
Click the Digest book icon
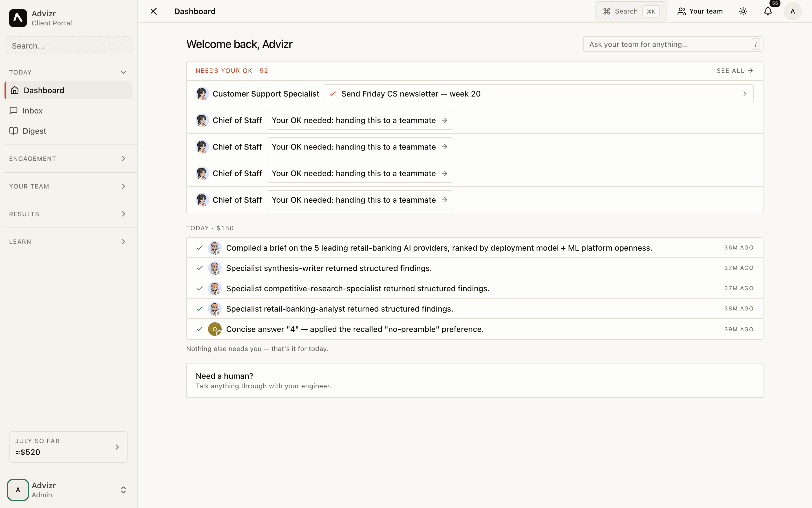pyautogui.click(x=14, y=131)
